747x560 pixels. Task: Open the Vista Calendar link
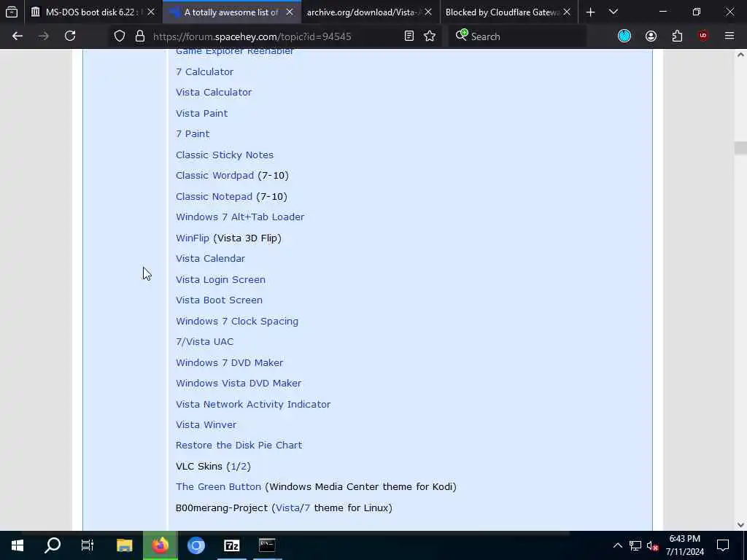pyautogui.click(x=211, y=259)
